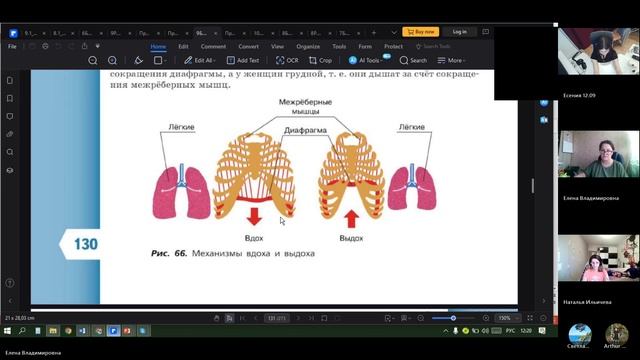Open the quick access customize dropdown
The width and height of the screenshot is (640, 360).
tap(98, 46)
